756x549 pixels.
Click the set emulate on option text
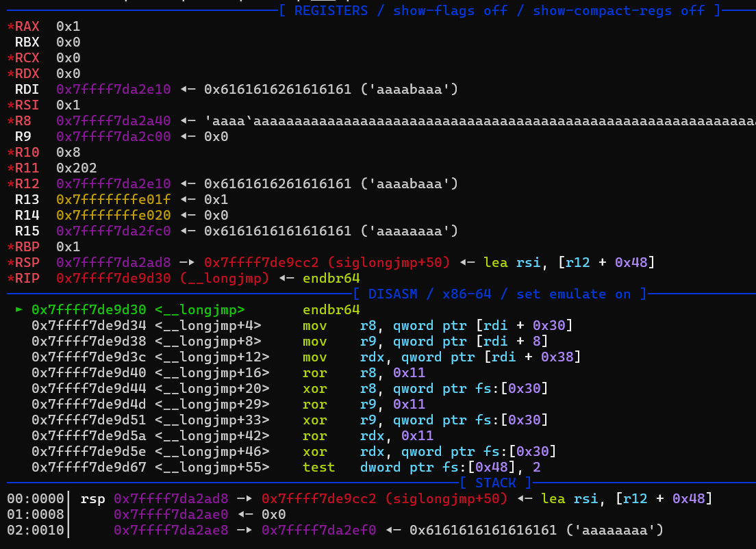[577, 294]
